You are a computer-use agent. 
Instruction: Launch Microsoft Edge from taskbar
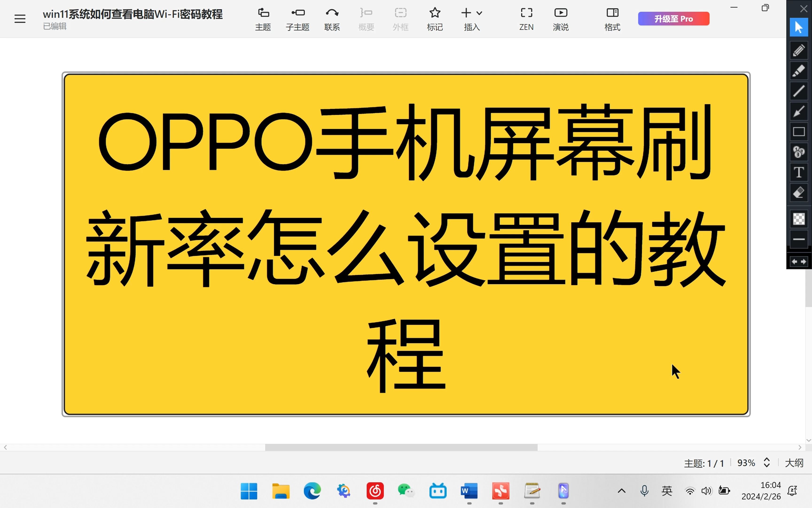point(312,491)
